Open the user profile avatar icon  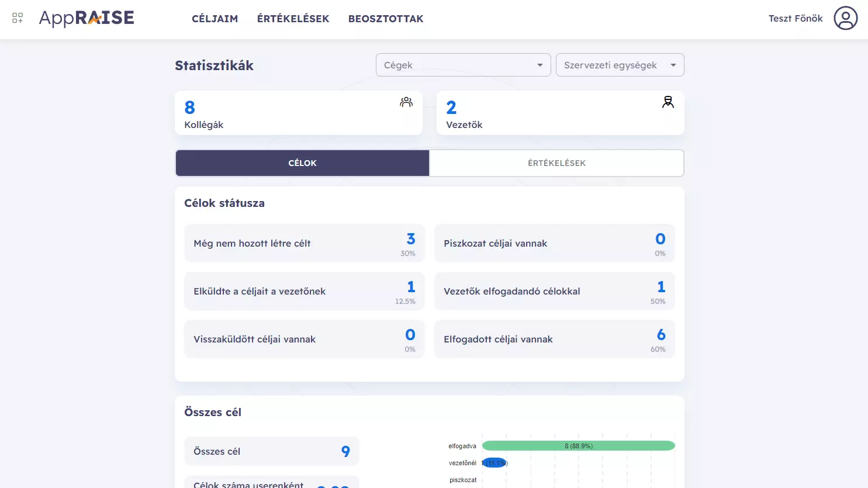[x=845, y=18]
